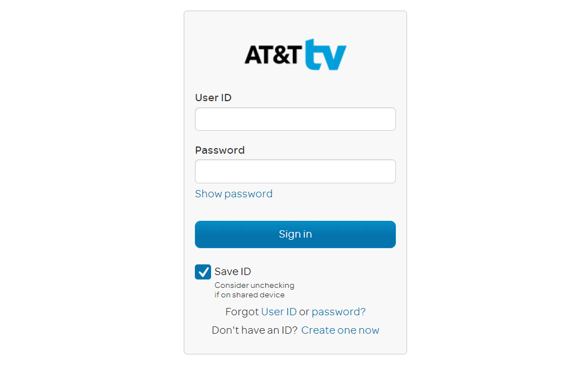Click the Don't have an ID? text

click(x=254, y=330)
